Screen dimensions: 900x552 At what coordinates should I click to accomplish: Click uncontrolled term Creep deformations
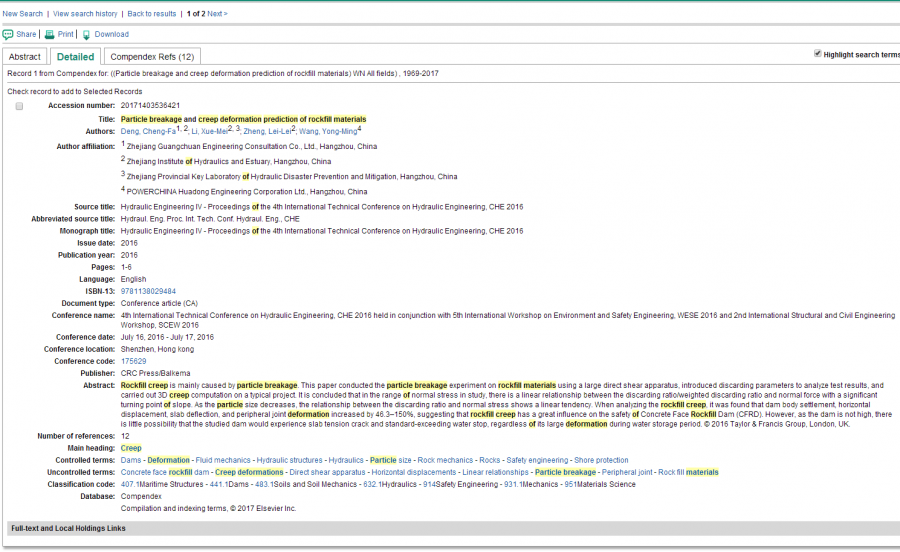(x=249, y=472)
